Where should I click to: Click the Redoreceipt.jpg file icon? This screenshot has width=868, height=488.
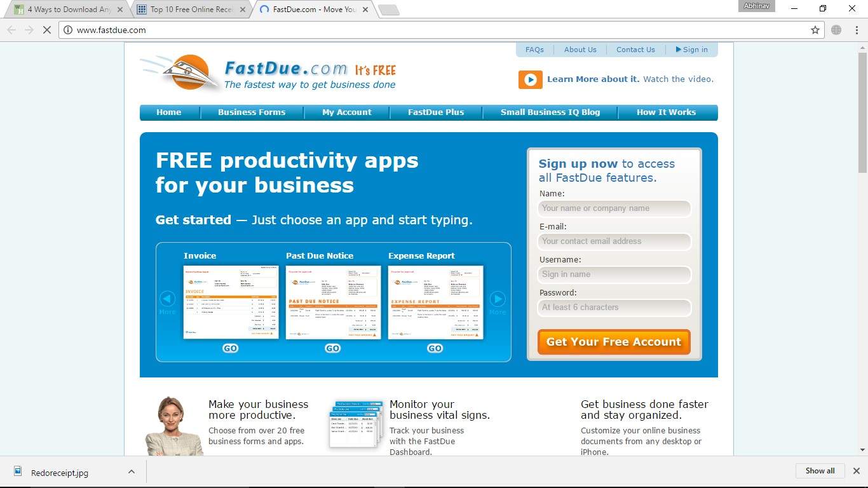coord(18,471)
